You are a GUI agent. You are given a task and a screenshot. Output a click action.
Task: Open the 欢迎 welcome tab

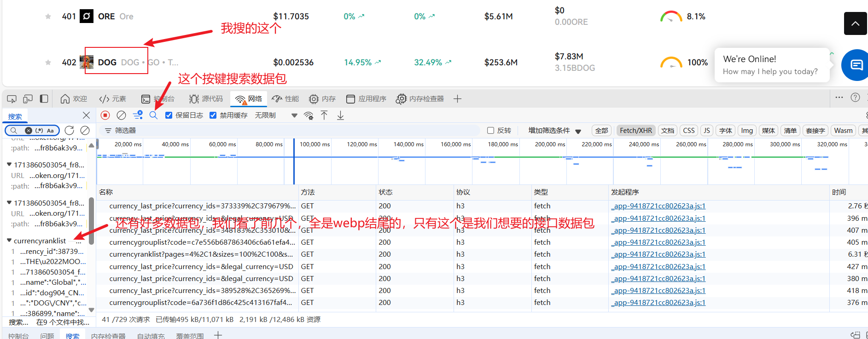pos(74,99)
